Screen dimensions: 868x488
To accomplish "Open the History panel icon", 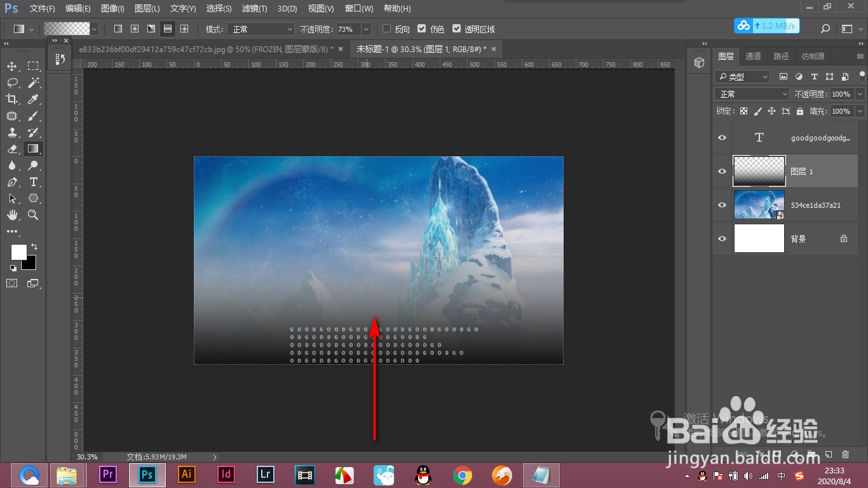I will click(x=60, y=59).
